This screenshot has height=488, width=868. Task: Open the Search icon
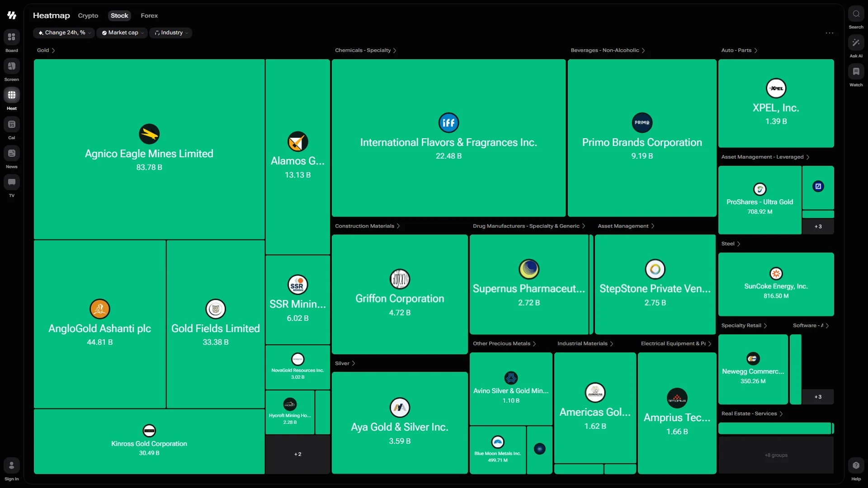coord(856,14)
